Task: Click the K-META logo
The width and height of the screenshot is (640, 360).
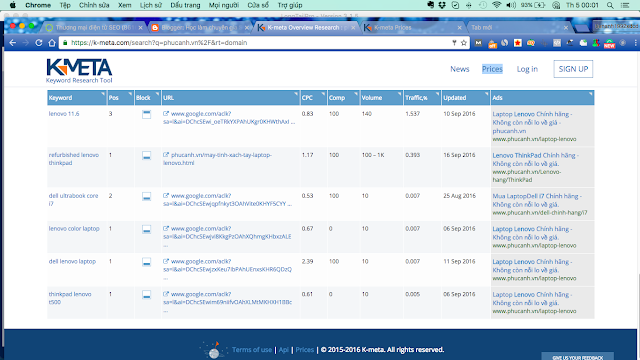Action: (79, 71)
